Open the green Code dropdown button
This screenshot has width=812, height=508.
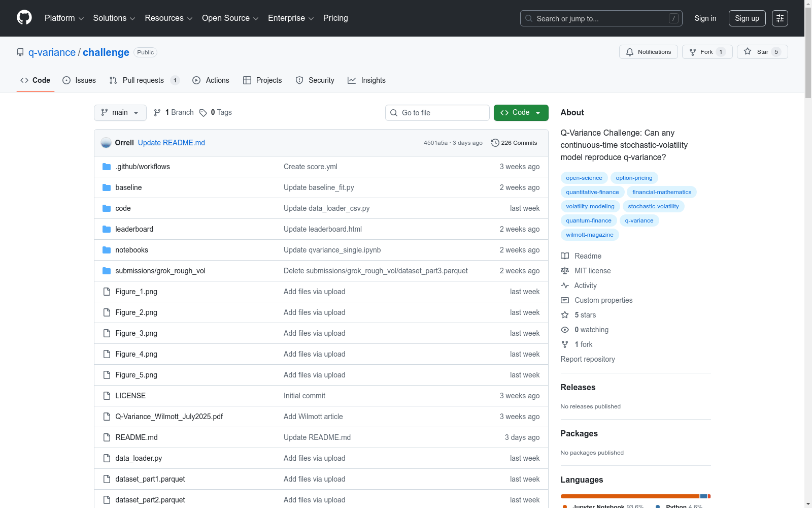coord(521,113)
